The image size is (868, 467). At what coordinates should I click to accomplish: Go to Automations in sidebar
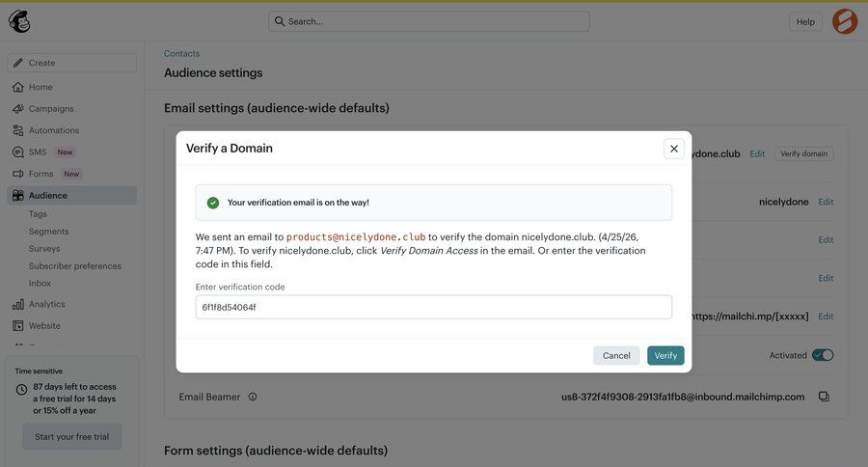(x=54, y=130)
